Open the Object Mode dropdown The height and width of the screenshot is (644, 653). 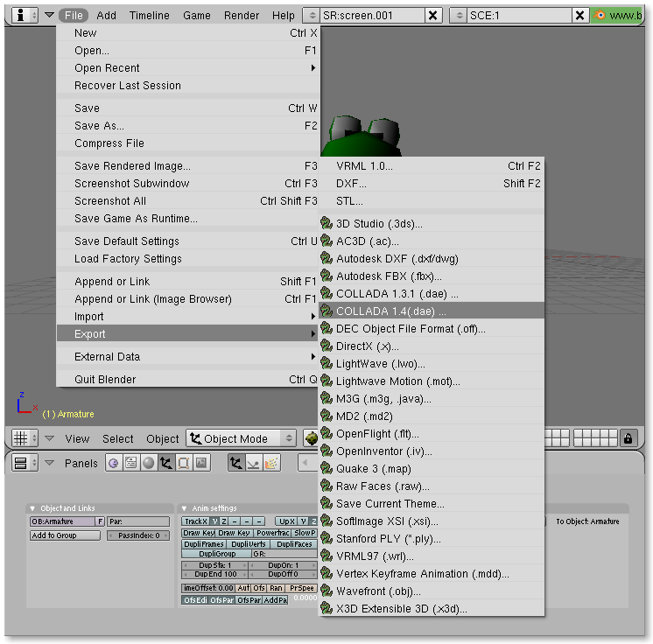pyautogui.click(x=241, y=438)
